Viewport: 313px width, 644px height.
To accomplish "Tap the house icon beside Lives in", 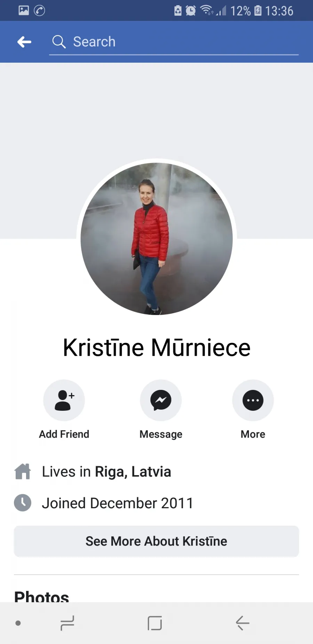I will click(x=23, y=471).
